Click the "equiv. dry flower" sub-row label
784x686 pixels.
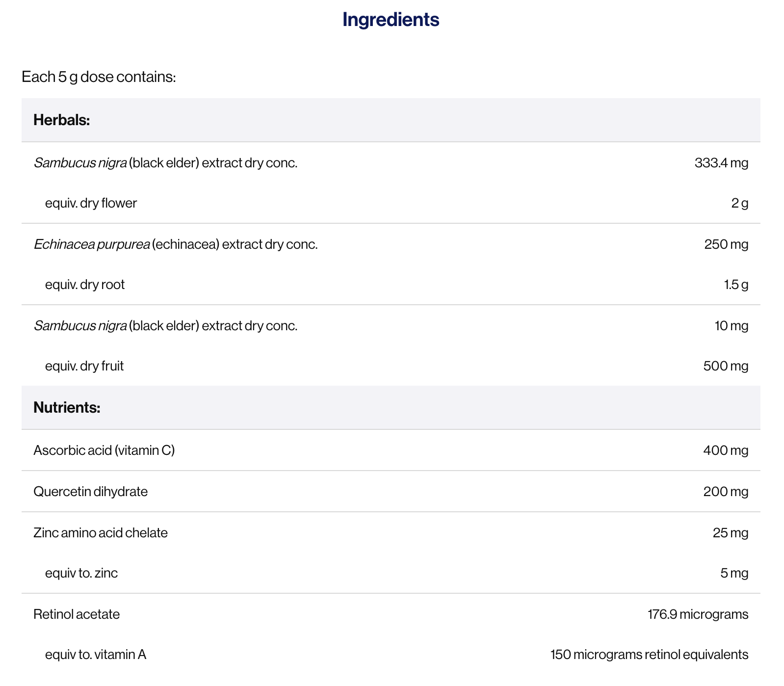91,203
